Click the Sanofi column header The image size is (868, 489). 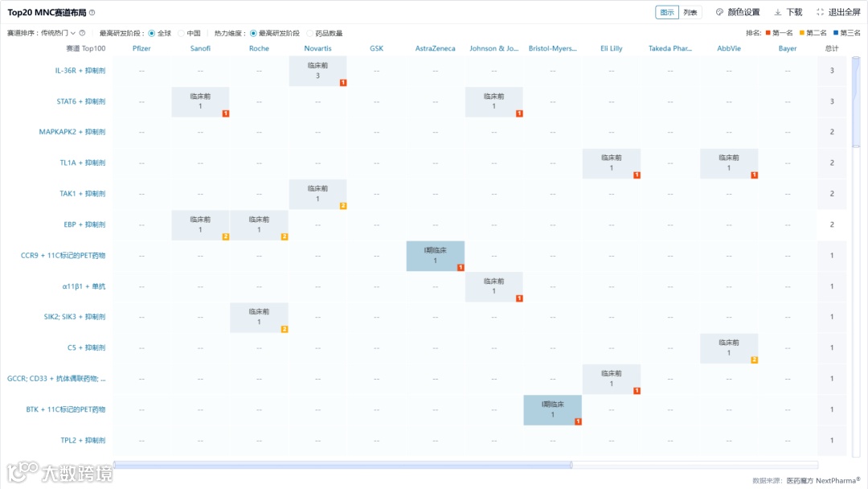(200, 49)
